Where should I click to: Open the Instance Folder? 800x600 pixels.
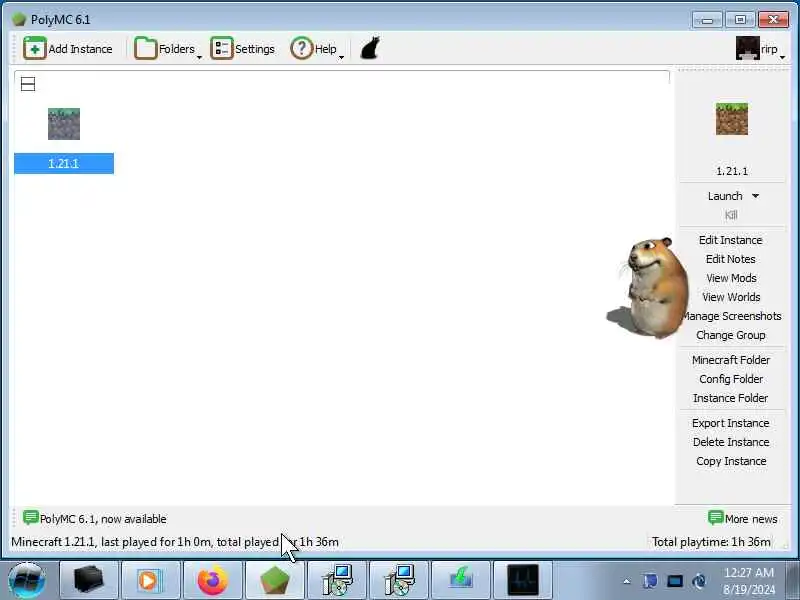pyautogui.click(x=731, y=398)
